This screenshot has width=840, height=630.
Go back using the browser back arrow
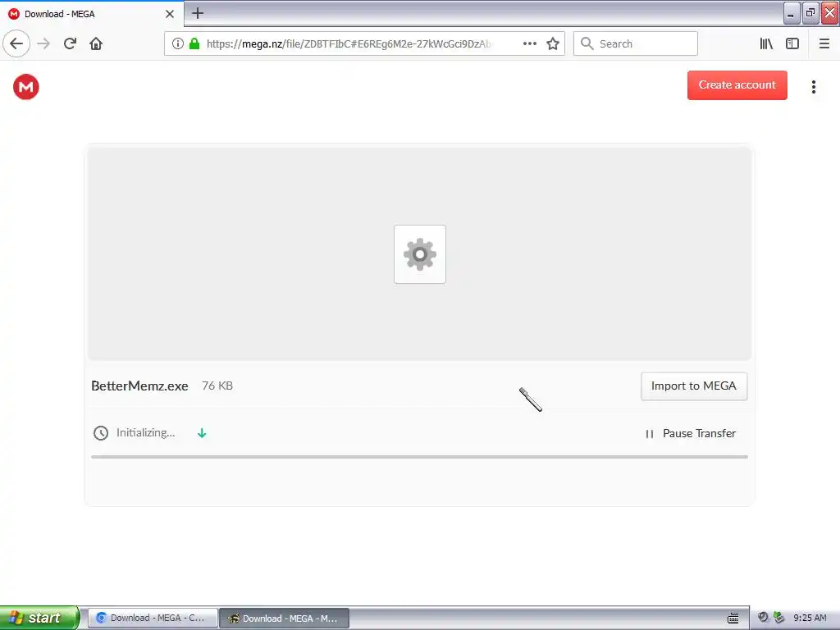point(16,43)
